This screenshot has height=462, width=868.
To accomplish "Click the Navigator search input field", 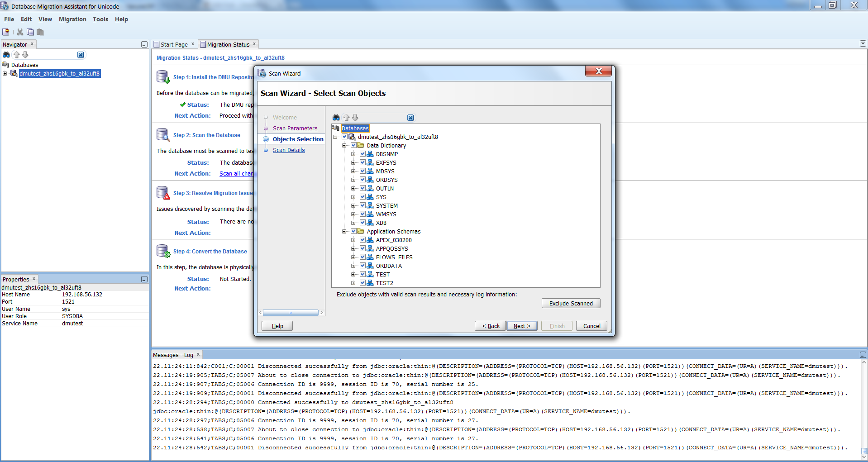I will click(x=54, y=55).
